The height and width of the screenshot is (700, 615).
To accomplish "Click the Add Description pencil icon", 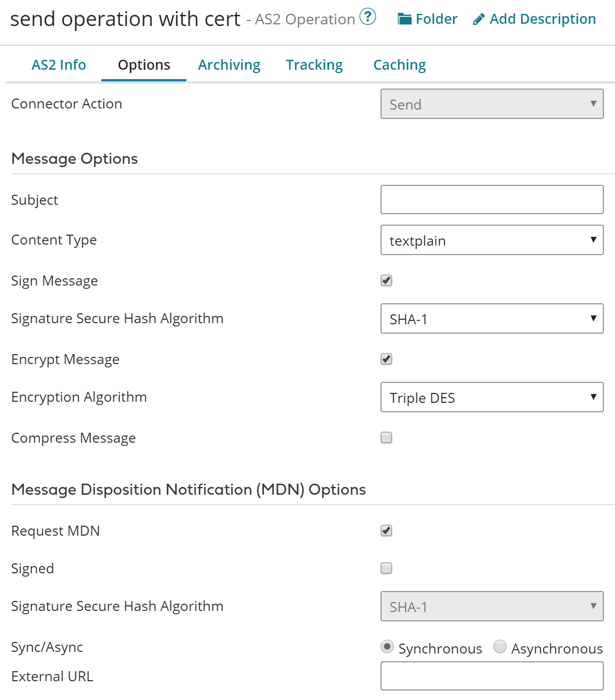I will 479,20.
